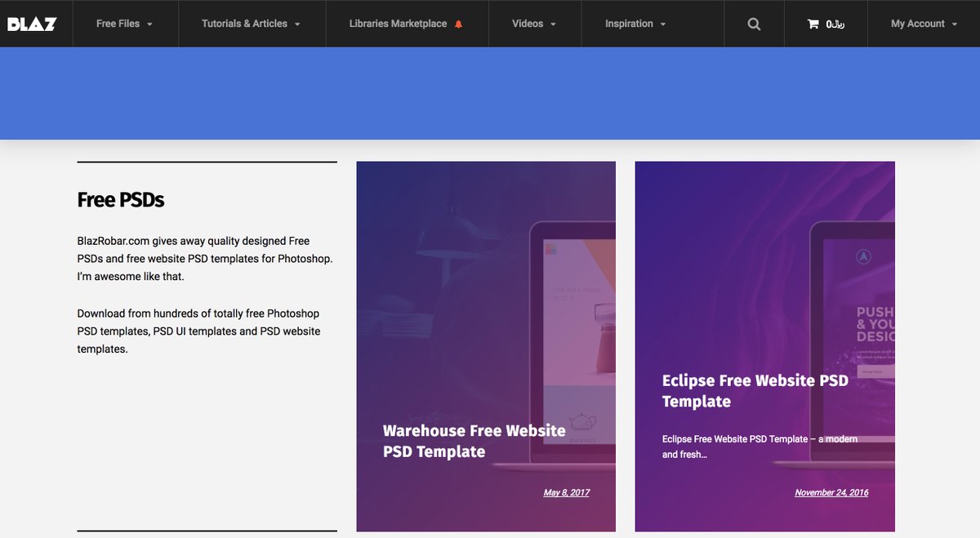Viewport: 980px width, 538px height.
Task: Click the BLAZ logo
Action: [32, 24]
